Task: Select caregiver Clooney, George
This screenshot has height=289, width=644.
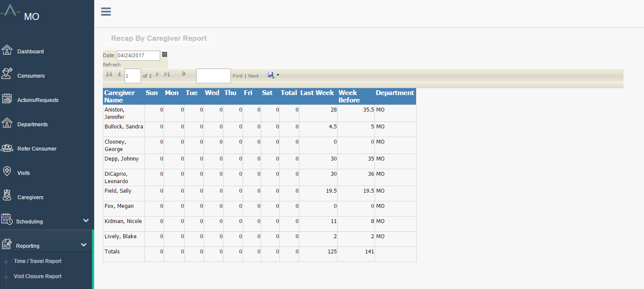Action: (115, 145)
